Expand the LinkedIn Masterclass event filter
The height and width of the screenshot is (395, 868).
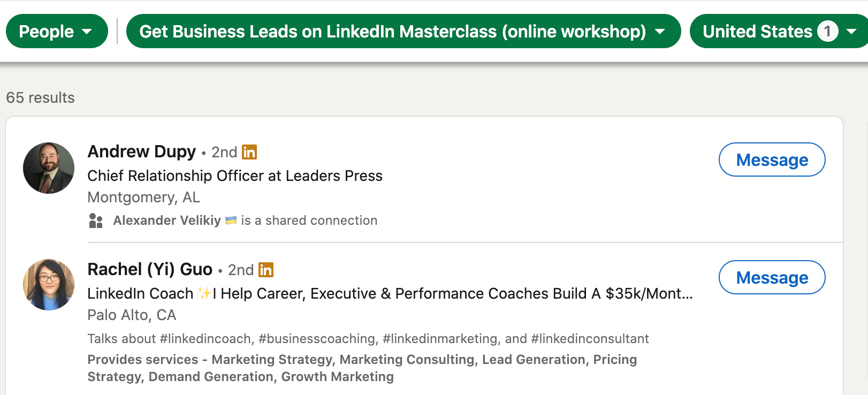point(403,32)
